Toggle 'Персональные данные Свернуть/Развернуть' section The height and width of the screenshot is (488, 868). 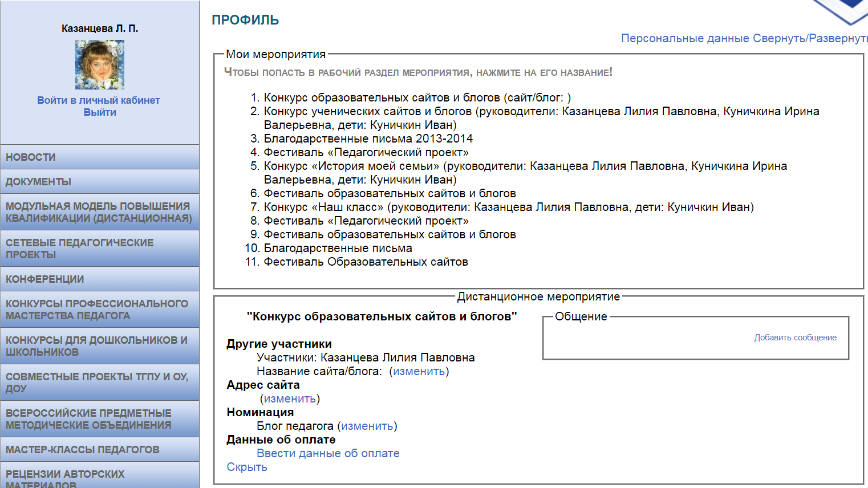click(744, 38)
